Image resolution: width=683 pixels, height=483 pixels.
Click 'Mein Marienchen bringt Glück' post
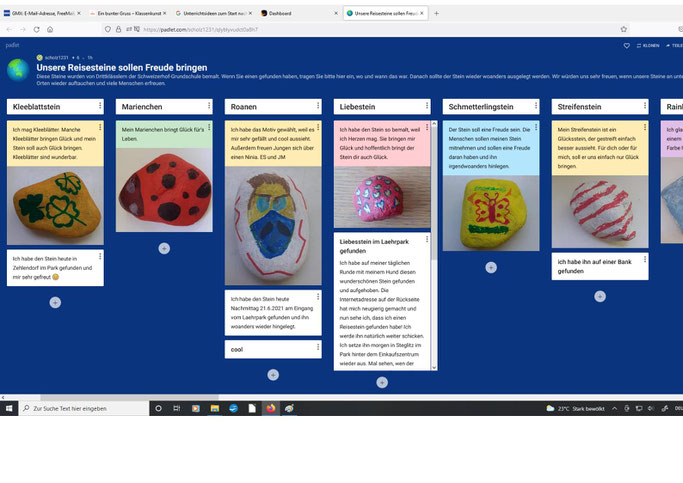coord(164,134)
